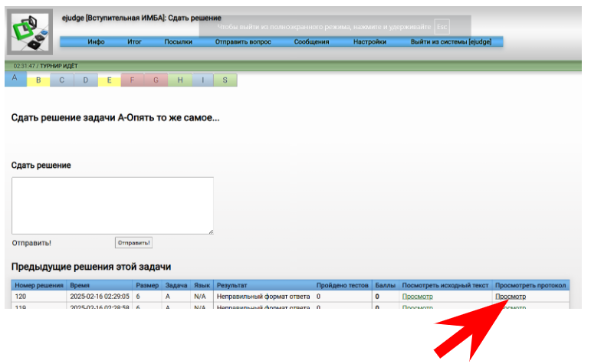The image size is (591, 364).
Task: Switch to problem tab I
Action: point(202,80)
